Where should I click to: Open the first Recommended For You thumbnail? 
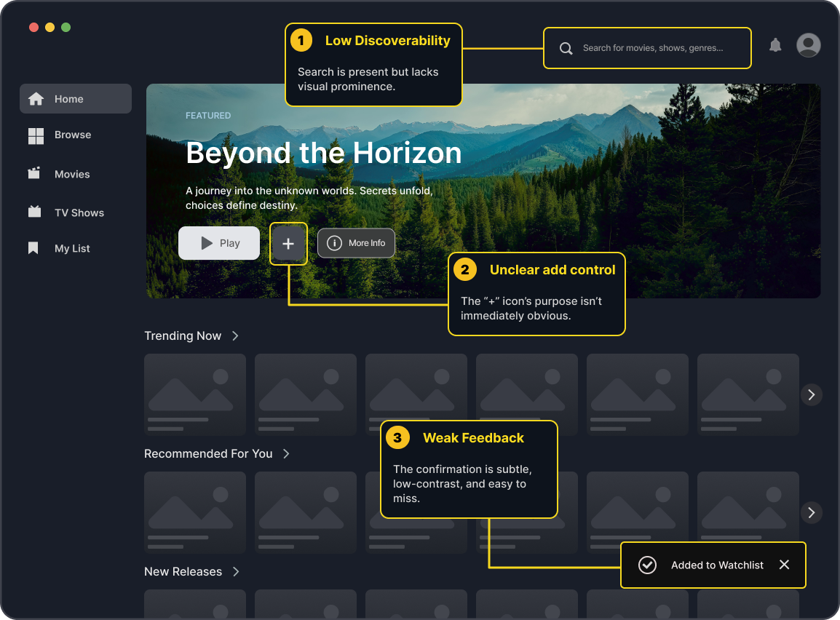[195, 512]
